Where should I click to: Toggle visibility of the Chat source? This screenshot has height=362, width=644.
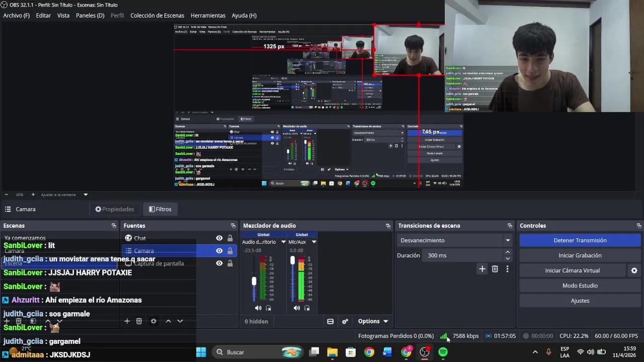219,238
